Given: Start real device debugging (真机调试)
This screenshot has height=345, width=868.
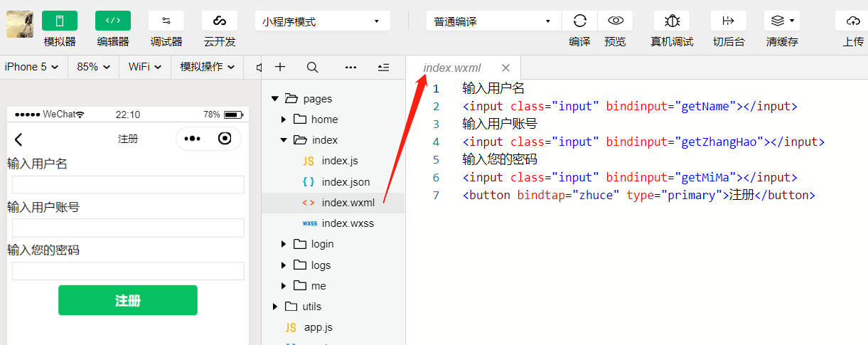Looking at the screenshot, I should (672, 21).
